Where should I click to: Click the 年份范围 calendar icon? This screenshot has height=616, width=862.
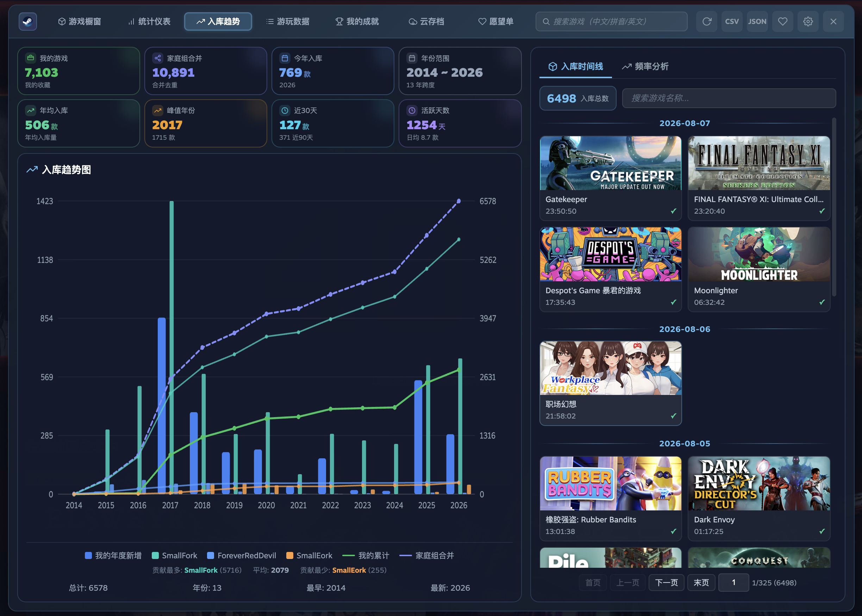point(412,58)
